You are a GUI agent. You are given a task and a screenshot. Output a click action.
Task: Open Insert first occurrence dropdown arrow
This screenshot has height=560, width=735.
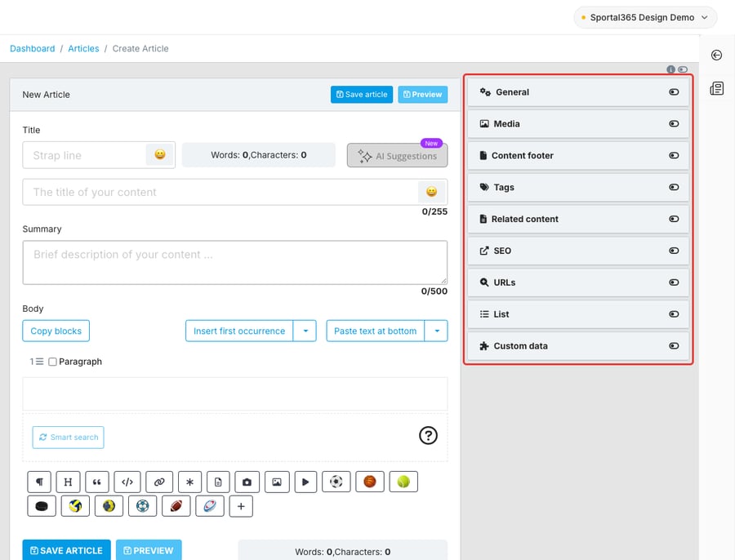(305, 331)
